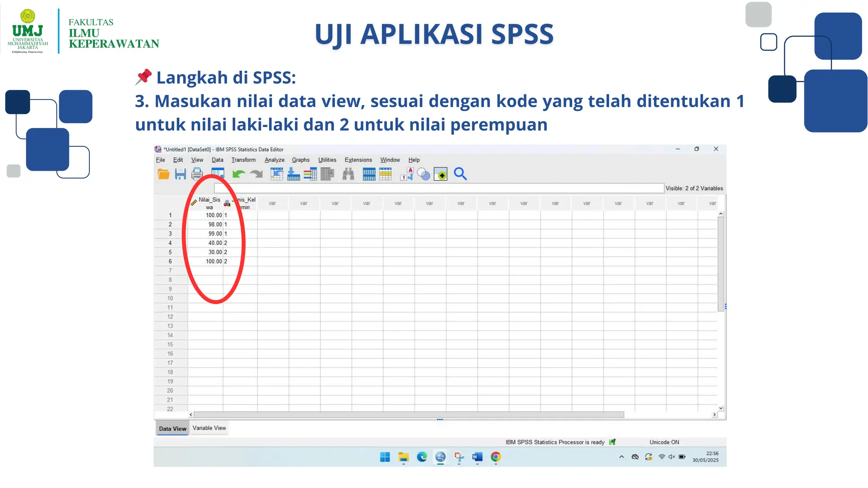This screenshot has width=868, height=488.
Task: Undo the last action with green arrow
Action: coord(239,174)
